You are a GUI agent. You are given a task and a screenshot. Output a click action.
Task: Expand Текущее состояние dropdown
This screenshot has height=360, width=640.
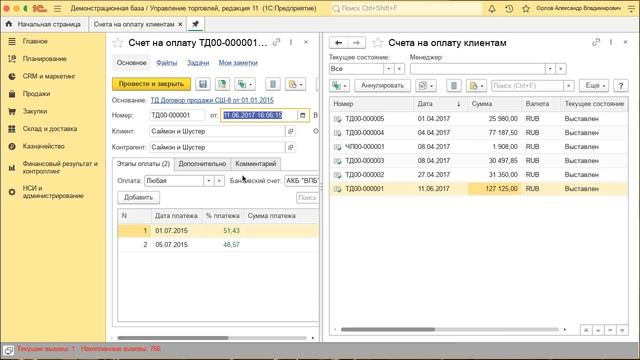coord(389,69)
